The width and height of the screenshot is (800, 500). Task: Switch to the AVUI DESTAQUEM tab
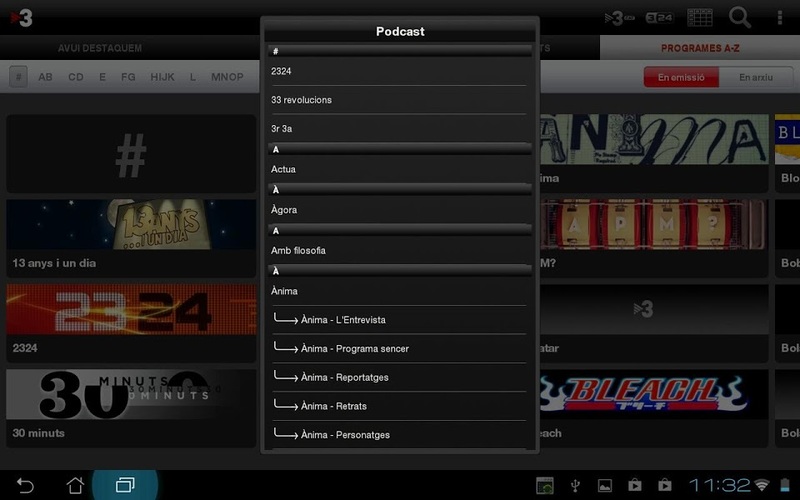[100, 48]
